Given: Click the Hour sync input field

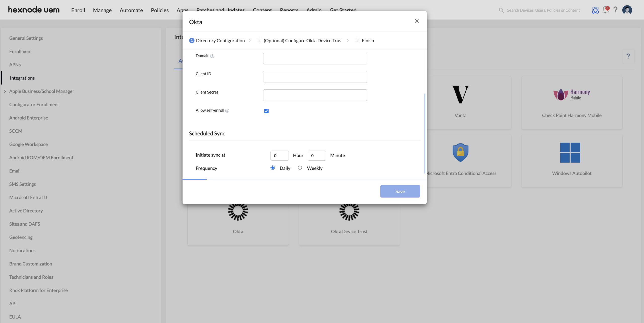Looking at the screenshot, I should click(x=279, y=156).
